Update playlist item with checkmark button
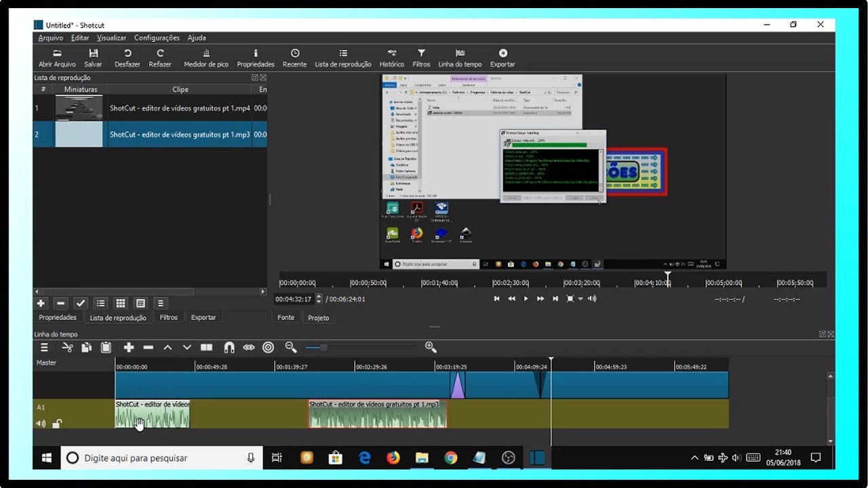This screenshot has height=488, width=868. coord(80,303)
